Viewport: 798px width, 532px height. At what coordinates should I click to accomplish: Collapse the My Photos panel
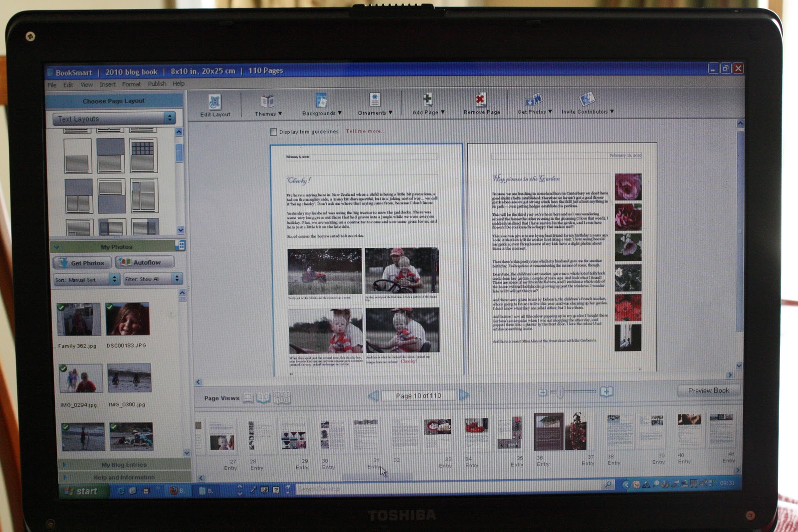(56, 247)
